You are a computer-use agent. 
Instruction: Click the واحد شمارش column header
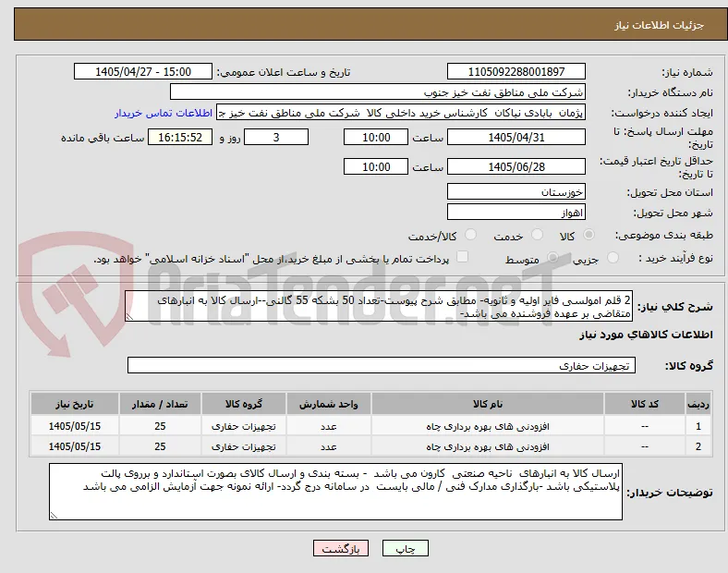(x=328, y=404)
